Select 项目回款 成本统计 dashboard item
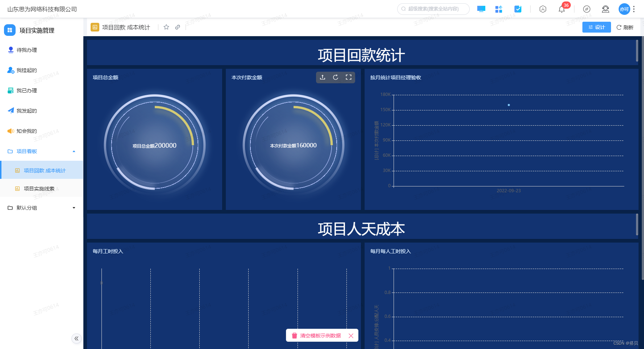Screen dimensions: 644x349 (x=42, y=170)
